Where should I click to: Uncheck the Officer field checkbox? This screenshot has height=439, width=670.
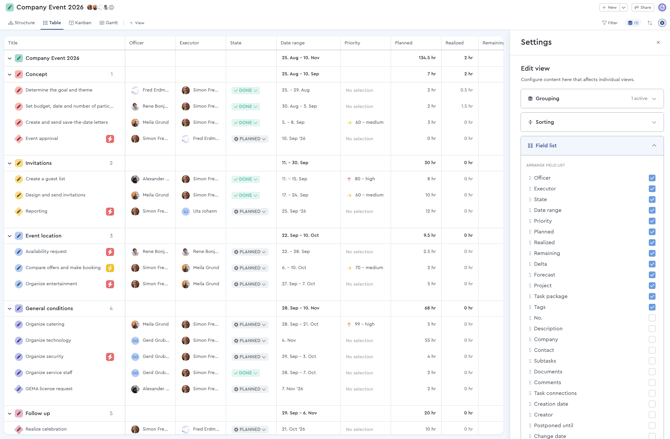click(x=652, y=178)
